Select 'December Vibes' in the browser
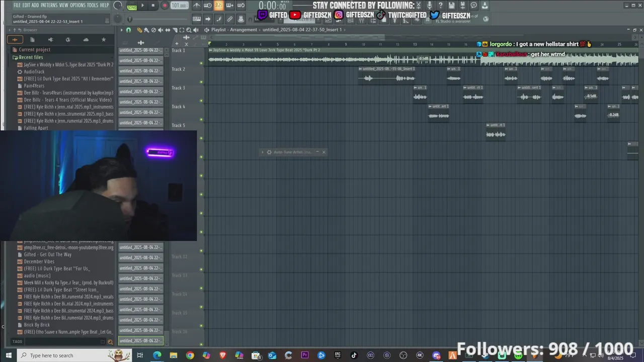This screenshot has height=362, width=644. tap(39, 261)
